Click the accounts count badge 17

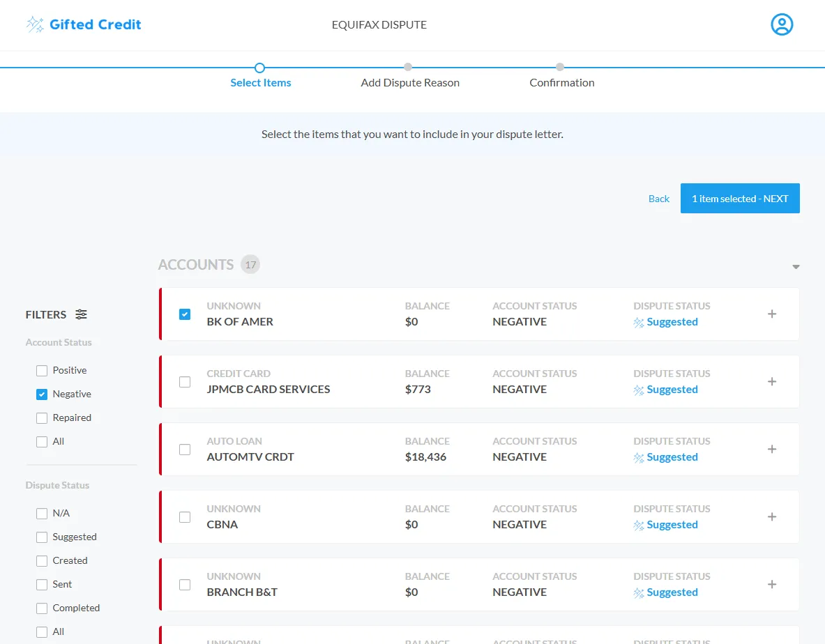(250, 264)
